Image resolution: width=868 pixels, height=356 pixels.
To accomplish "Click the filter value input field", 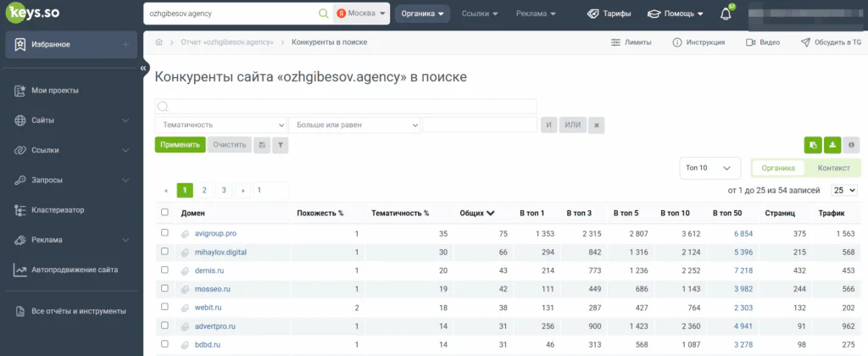I will 480,125.
